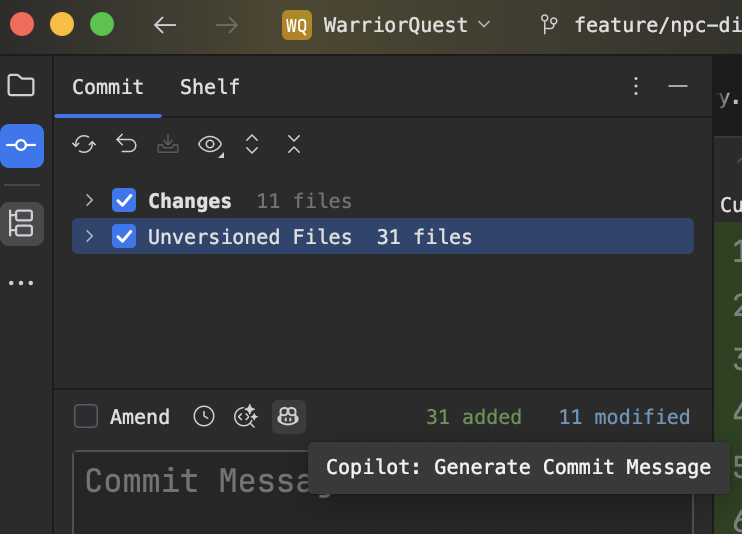
Task: Collapse all changes in the tree
Action: pyautogui.click(x=293, y=145)
